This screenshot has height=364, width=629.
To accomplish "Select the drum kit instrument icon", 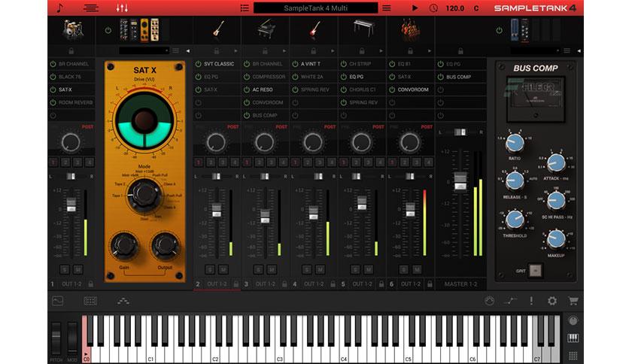I will (73, 29).
